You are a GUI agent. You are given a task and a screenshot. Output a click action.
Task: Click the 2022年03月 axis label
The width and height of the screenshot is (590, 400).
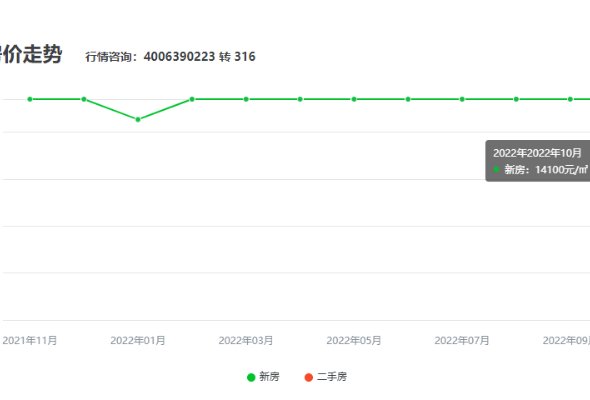tap(246, 341)
